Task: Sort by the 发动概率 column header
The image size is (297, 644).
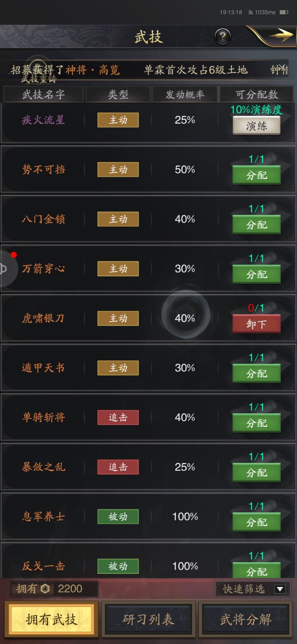Action: pos(184,94)
